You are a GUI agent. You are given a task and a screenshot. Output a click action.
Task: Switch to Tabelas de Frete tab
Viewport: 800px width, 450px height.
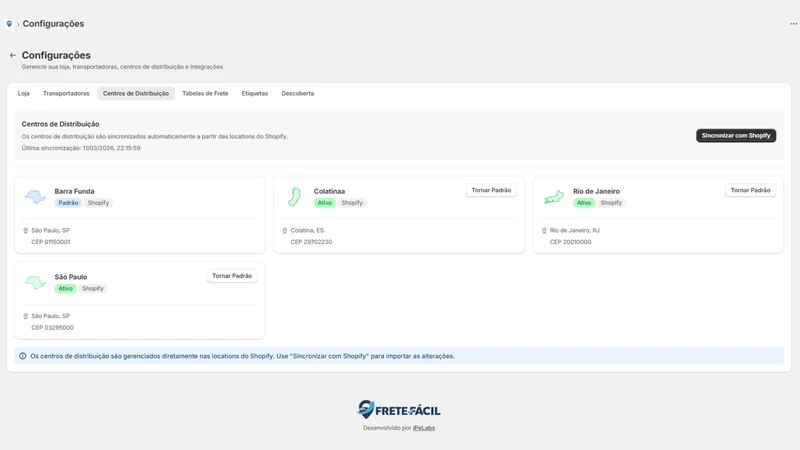click(x=205, y=93)
